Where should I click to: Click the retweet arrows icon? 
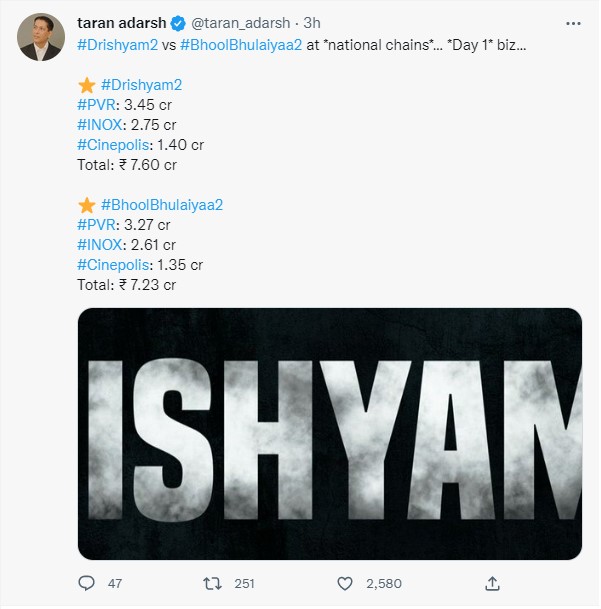click(x=212, y=583)
